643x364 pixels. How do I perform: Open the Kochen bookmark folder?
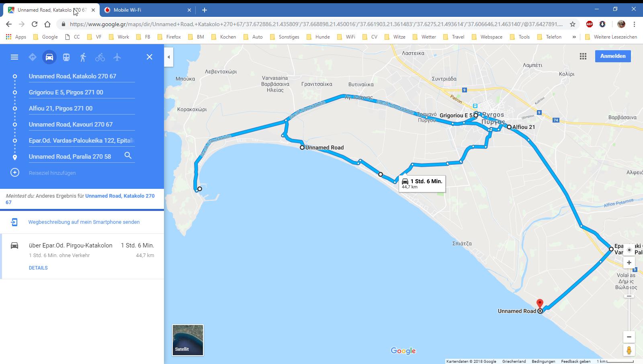223,37
